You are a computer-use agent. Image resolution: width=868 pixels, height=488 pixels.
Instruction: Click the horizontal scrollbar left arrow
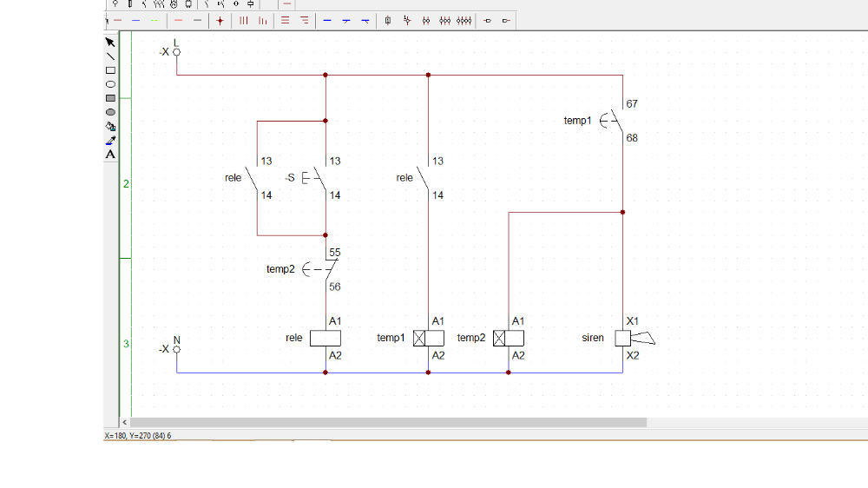click(x=125, y=423)
